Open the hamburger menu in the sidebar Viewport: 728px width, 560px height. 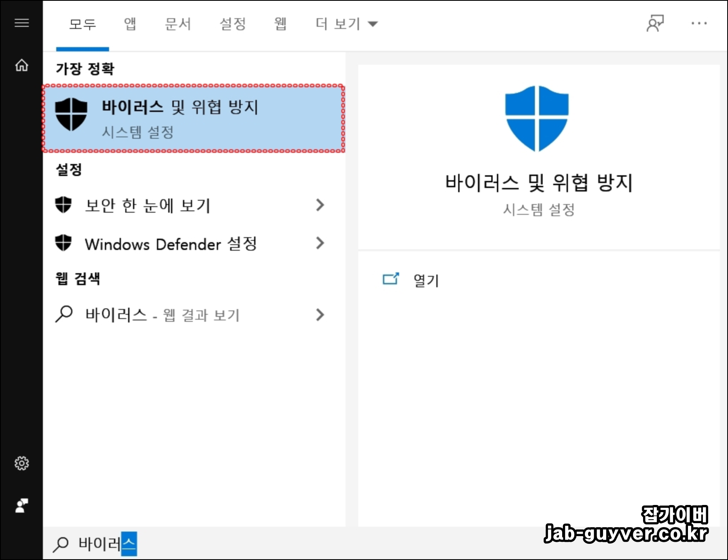tap(21, 23)
